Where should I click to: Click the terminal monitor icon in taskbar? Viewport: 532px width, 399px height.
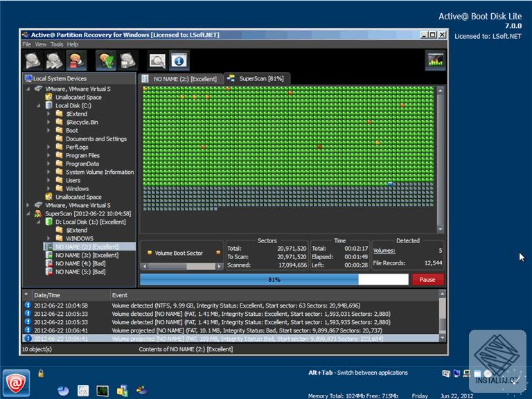coord(103,391)
